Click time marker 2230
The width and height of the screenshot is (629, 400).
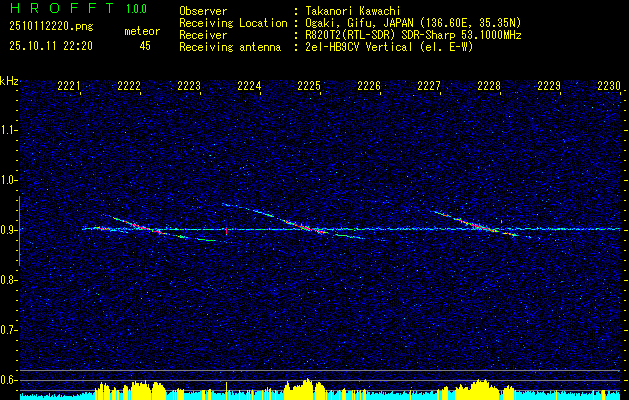click(609, 86)
